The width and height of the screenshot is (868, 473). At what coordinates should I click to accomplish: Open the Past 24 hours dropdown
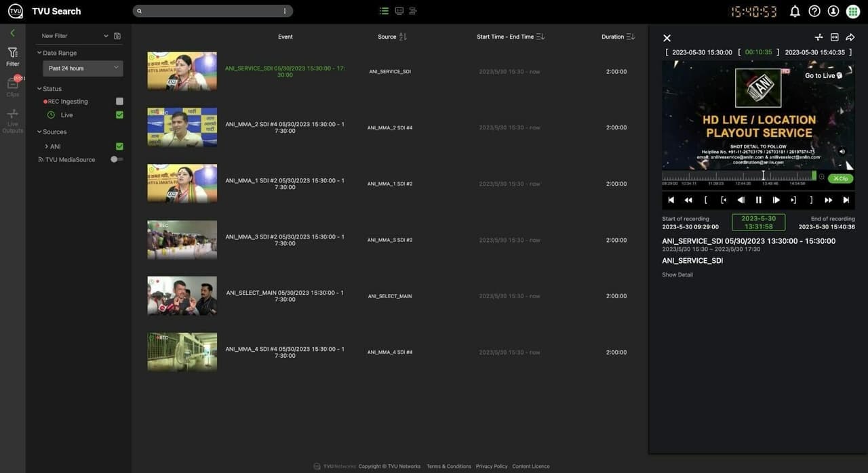(x=82, y=68)
